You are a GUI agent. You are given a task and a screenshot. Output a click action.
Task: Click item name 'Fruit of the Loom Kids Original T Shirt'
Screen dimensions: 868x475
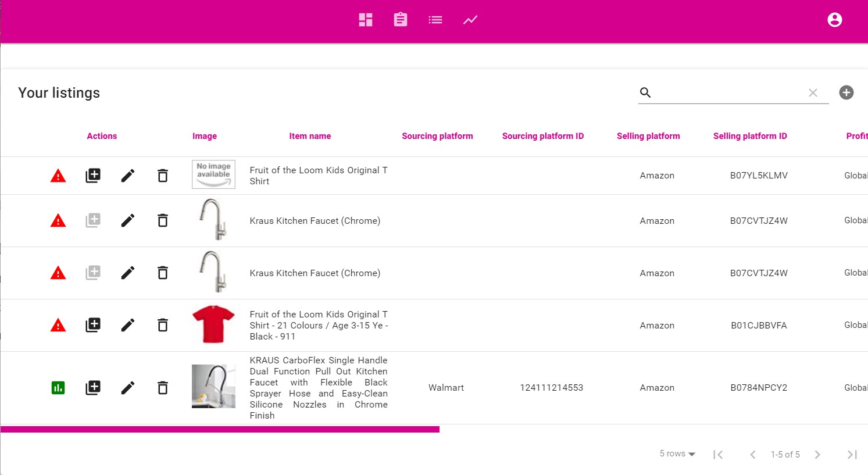[x=319, y=176]
